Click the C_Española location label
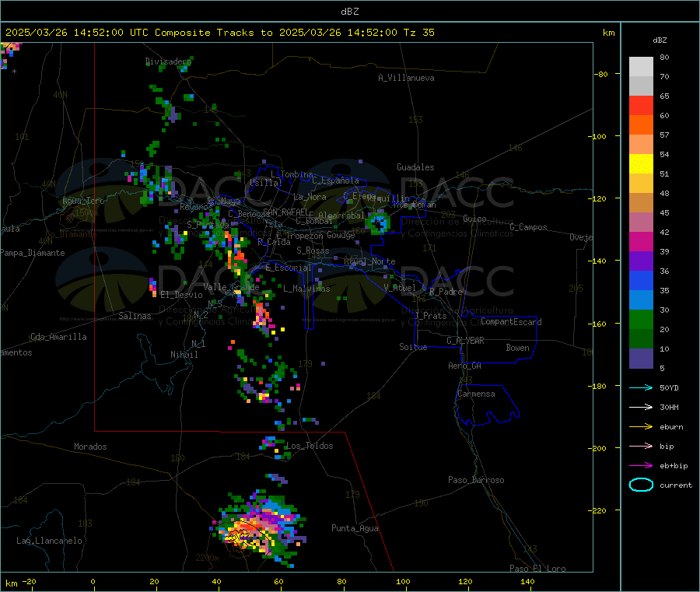The width and height of the screenshot is (700, 592). click(335, 180)
